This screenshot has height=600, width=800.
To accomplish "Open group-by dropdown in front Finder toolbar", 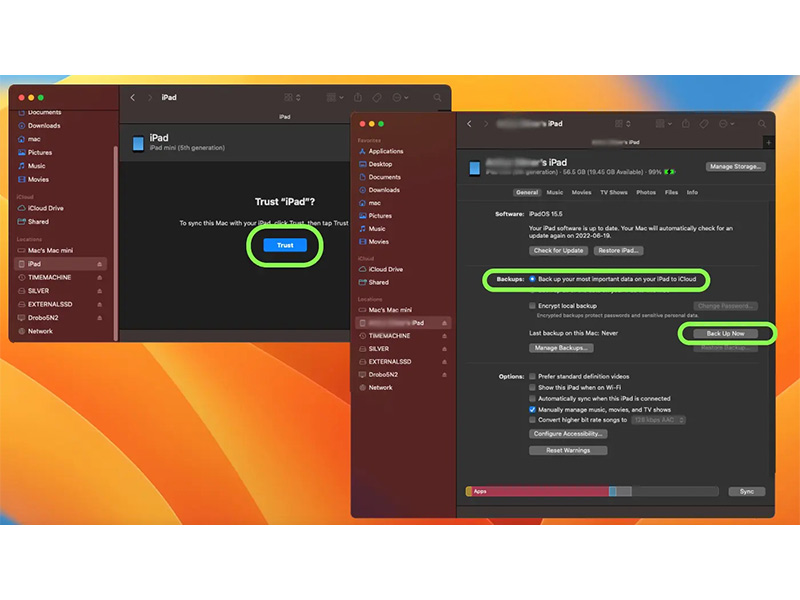I will (663, 124).
